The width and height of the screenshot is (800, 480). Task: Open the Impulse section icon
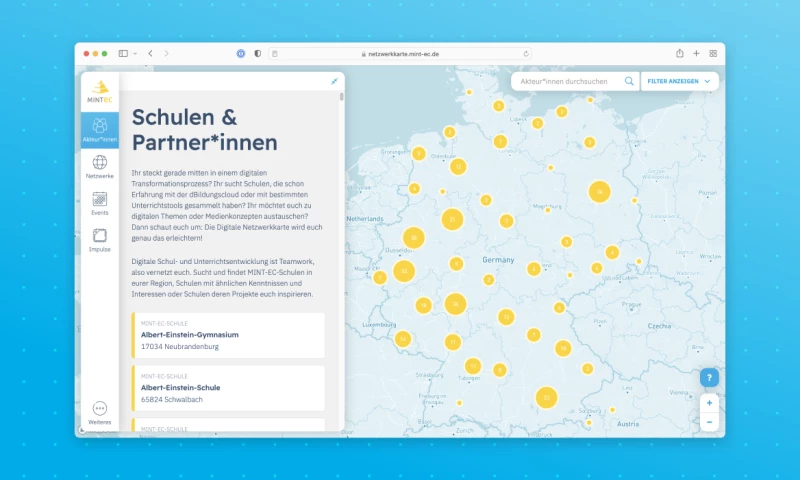pyautogui.click(x=99, y=236)
